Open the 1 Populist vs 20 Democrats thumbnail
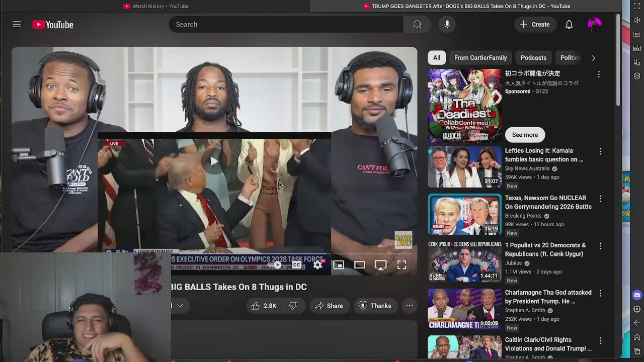Image resolution: width=644 pixels, height=362 pixels. (465, 261)
